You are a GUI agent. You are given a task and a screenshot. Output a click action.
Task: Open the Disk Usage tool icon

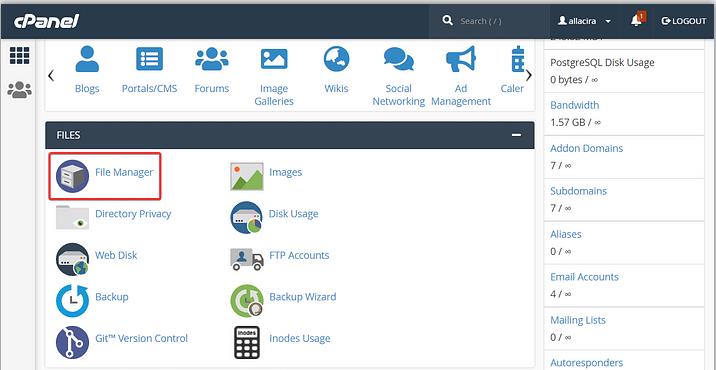(247, 217)
